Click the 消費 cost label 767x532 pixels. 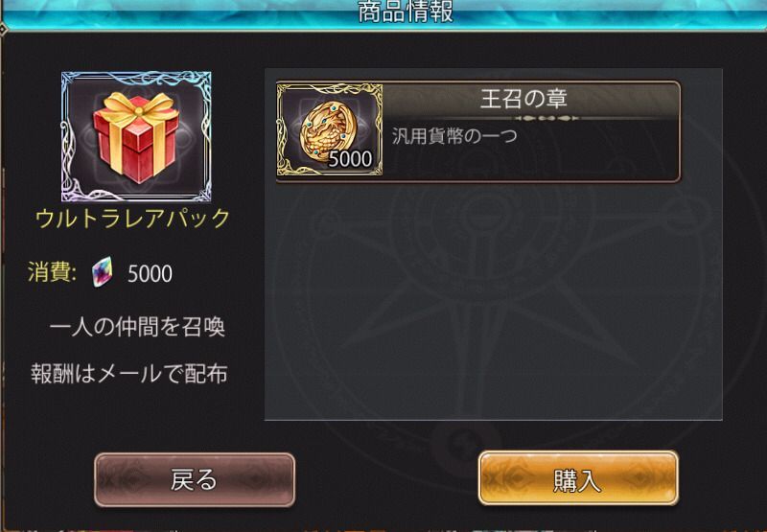pos(52,272)
